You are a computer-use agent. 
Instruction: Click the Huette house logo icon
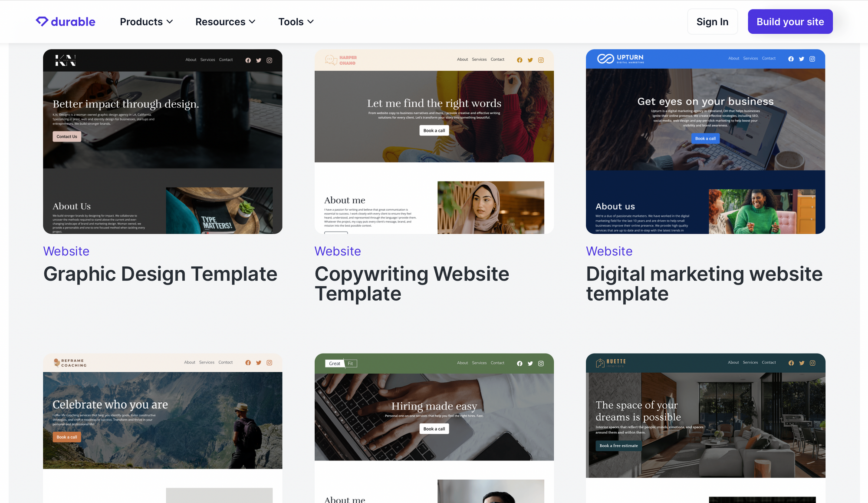[x=600, y=363]
